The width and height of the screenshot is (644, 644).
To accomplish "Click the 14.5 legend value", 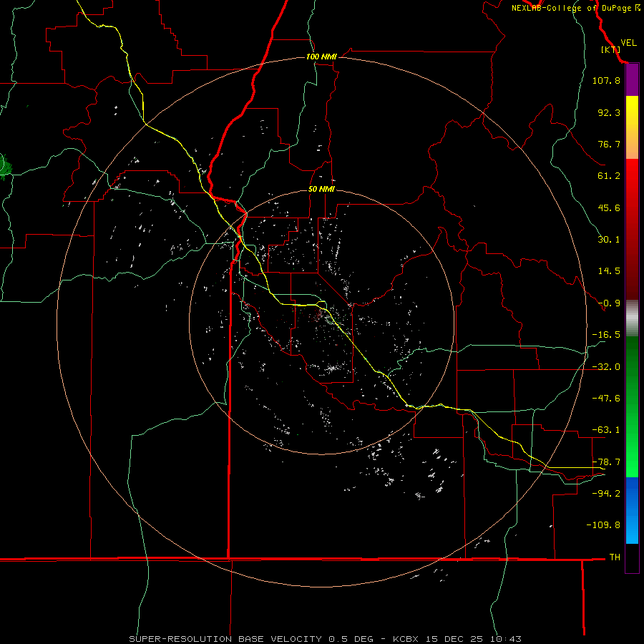I will coord(609,271).
